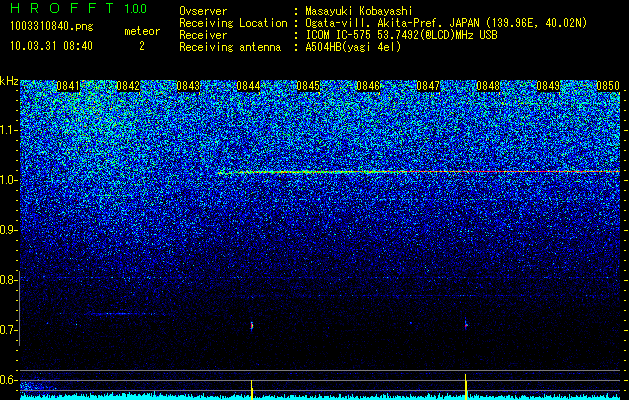Click the 'Receiving antenna' field label
Screen dimensions: 629x400
(230, 47)
